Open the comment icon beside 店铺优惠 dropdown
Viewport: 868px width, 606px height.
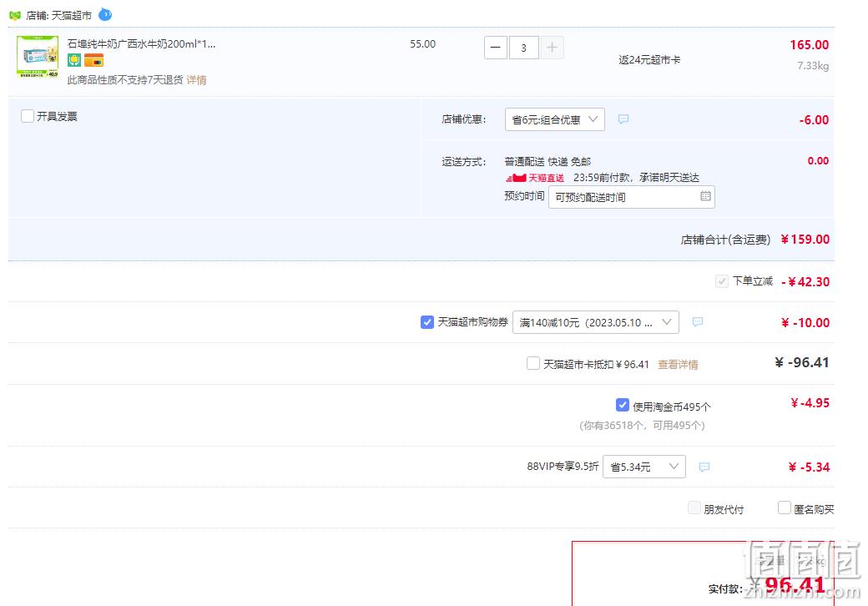(x=623, y=119)
